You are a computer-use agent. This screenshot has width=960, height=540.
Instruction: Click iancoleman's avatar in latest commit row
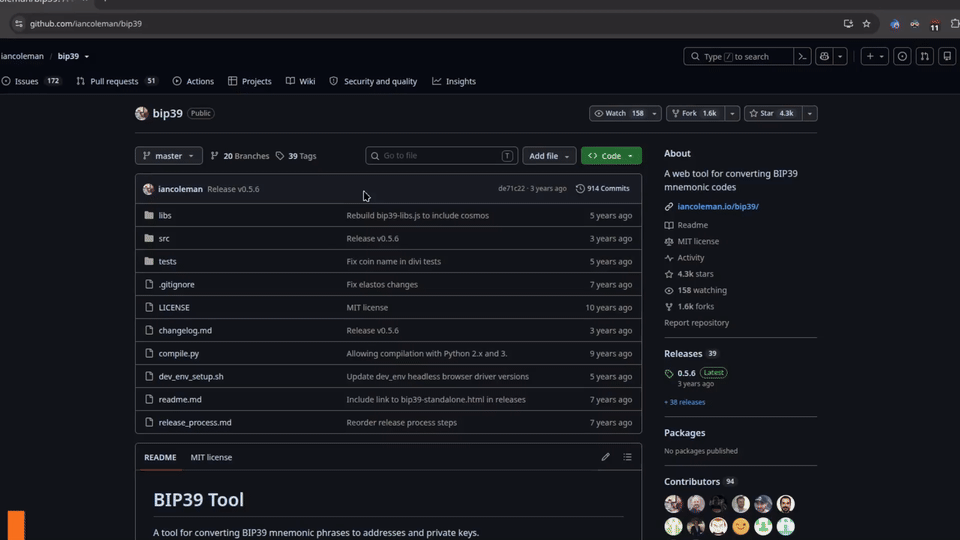148,189
